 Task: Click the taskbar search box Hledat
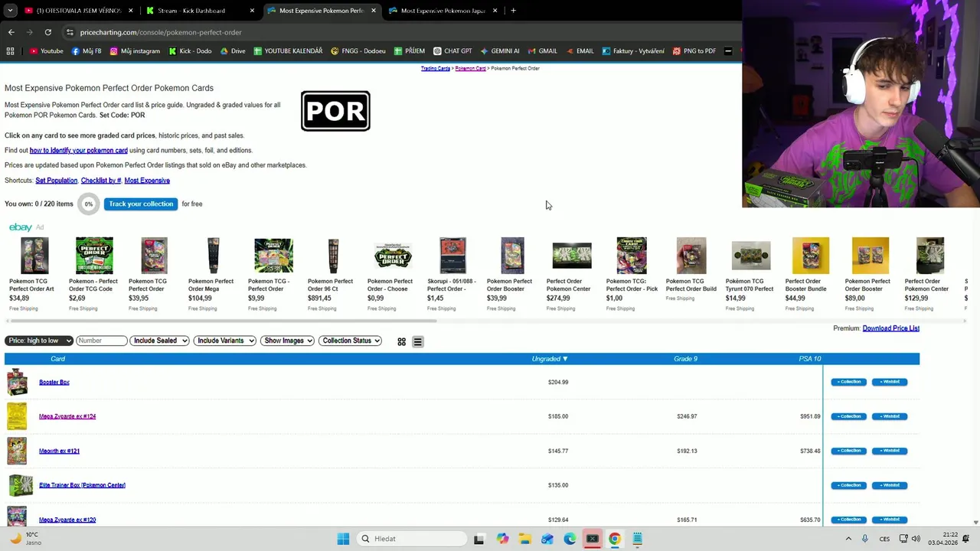[410, 539]
